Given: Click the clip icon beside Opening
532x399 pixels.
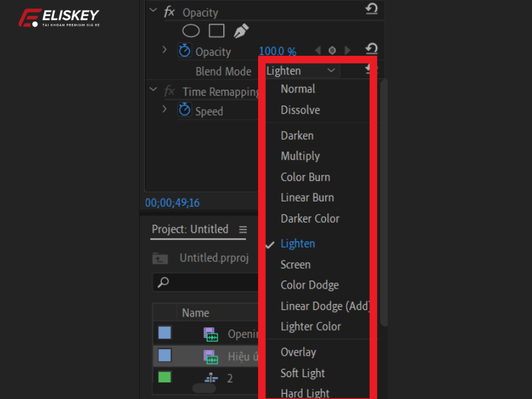Looking at the screenshot, I should [211, 333].
